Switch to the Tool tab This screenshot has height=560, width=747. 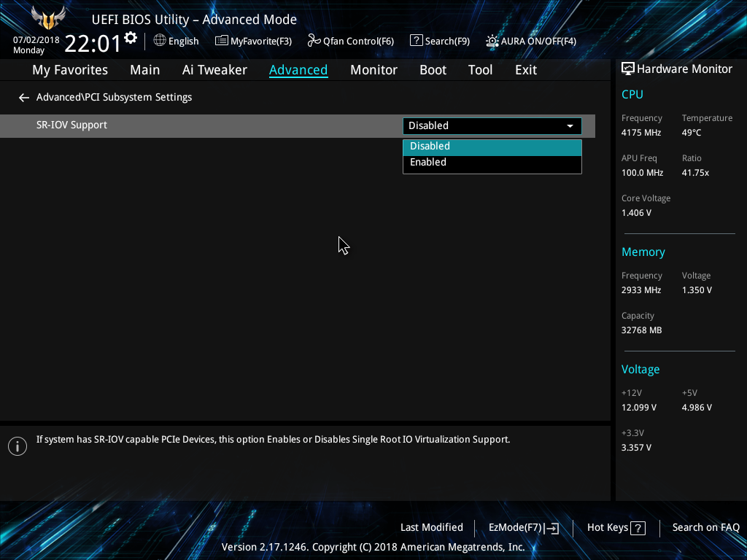(480, 70)
